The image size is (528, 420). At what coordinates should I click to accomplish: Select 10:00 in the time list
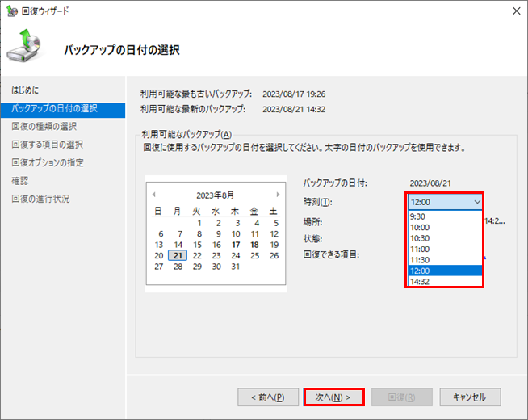point(445,227)
